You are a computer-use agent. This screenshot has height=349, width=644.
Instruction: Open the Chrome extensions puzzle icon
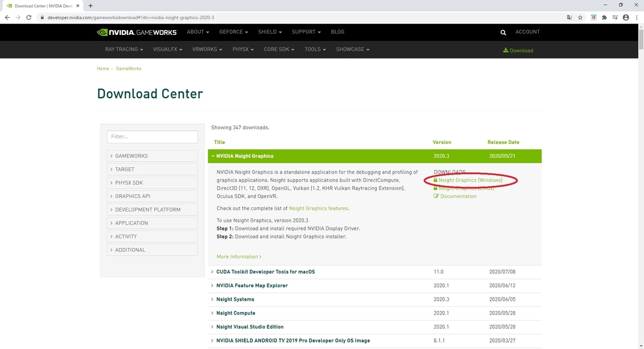(x=604, y=17)
